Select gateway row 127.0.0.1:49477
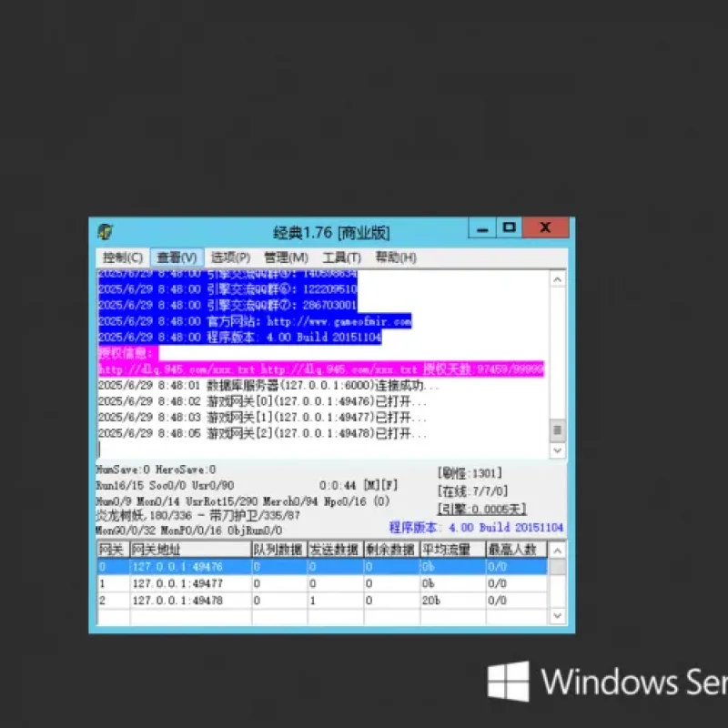The width and height of the screenshot is (728, 728). coord(322,583)
